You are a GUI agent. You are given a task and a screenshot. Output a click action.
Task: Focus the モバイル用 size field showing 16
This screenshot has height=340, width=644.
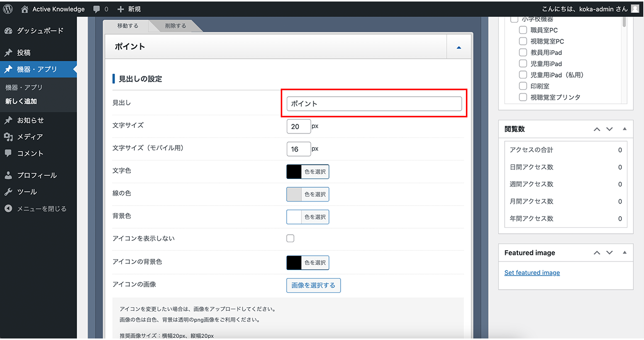pos(298,149)
